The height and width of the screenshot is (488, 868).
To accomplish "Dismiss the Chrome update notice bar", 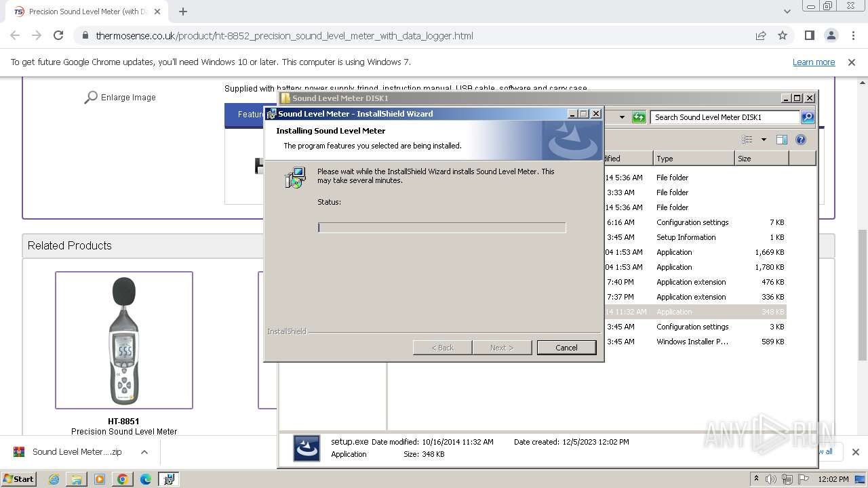I will point(852,62).
